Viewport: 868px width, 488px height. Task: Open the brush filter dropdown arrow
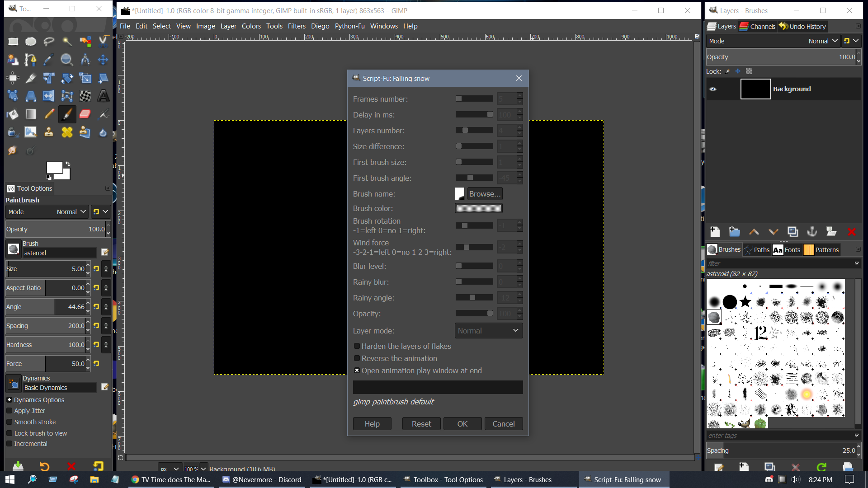[856, 263]
